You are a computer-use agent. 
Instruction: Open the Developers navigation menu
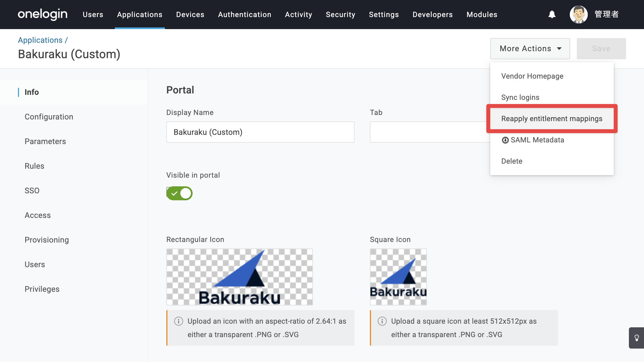click(433, 15)
